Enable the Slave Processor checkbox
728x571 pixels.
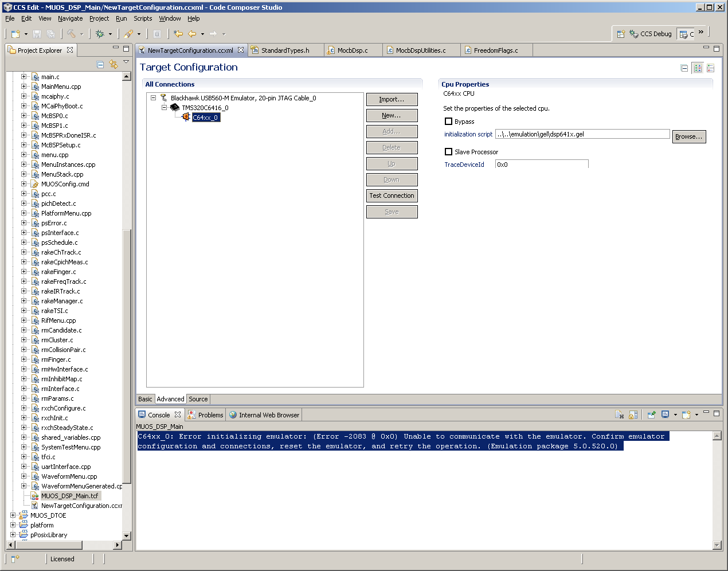[x=449, y=152]
